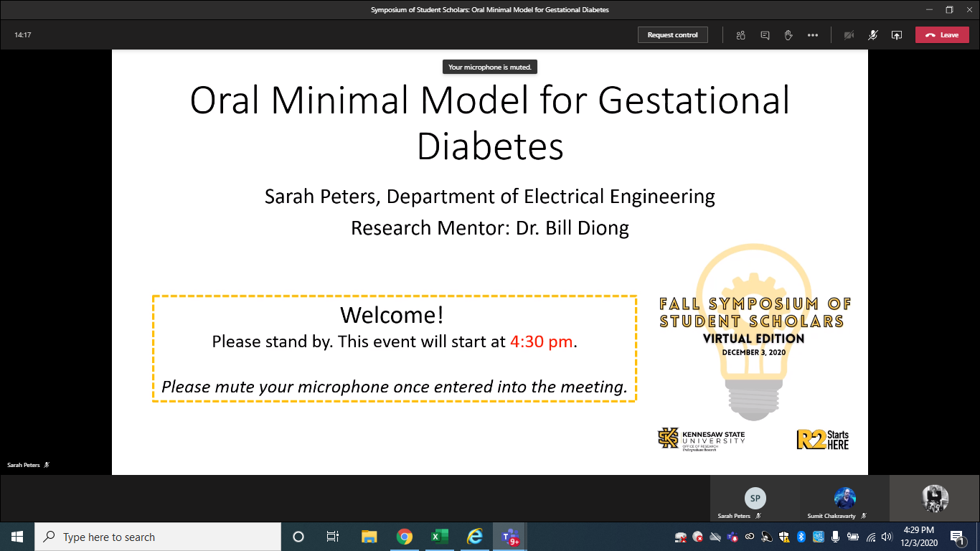Image resolution: width=980 pixels, height=551 pixels.
Task: Open the system volume control
Action: point(887,537)
